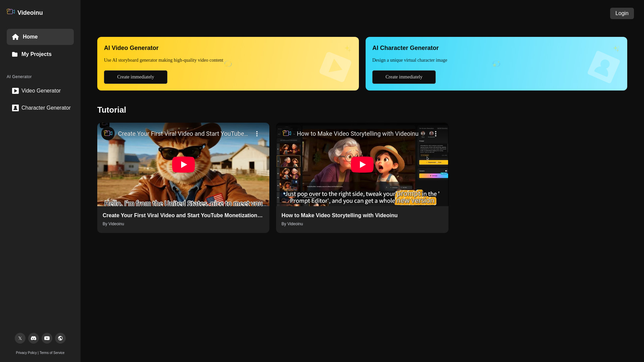Open the three-dot menu on the viral video
Screen dimensions: 644x362
(x=257, y=133)
